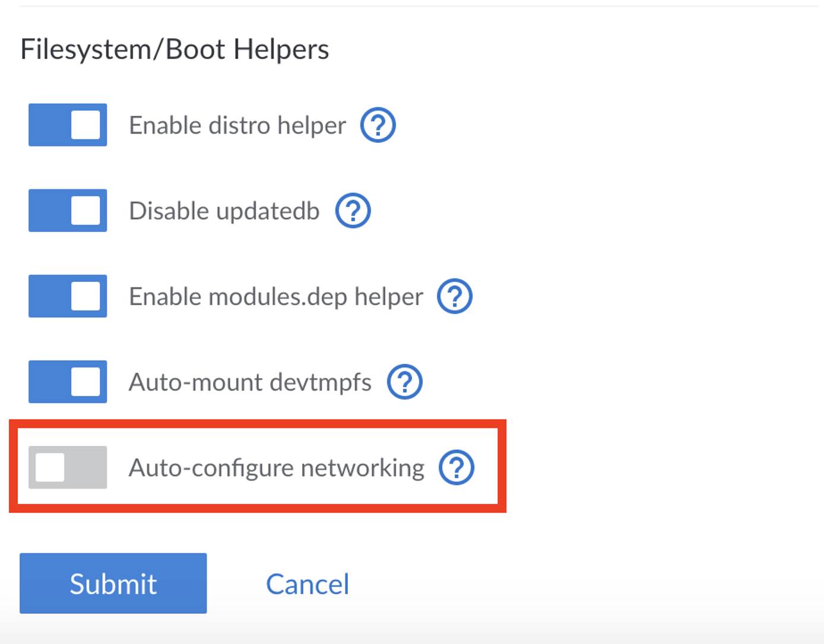The width and height of the screenshot is (824, 644).
Task: Open help for Auto-configure networking
Action: point(456,468)
